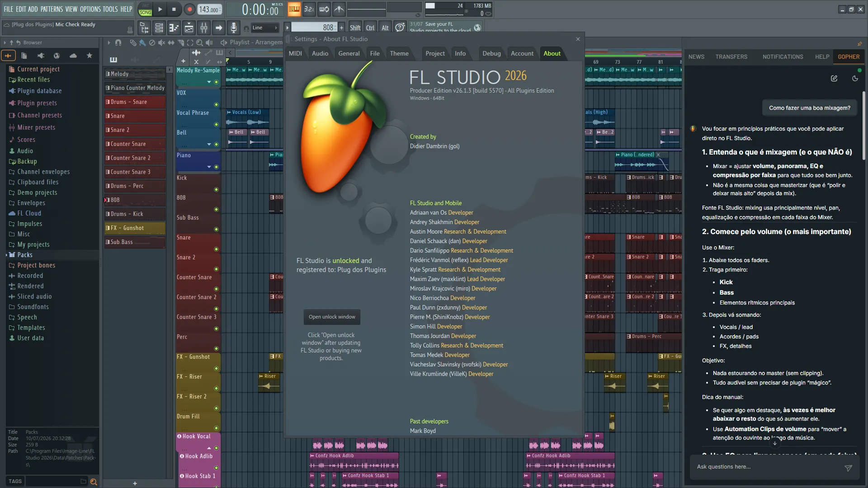Screen dimensions: 868x488
Task: Mute the VOX track green light
Action: click(216, 104)
